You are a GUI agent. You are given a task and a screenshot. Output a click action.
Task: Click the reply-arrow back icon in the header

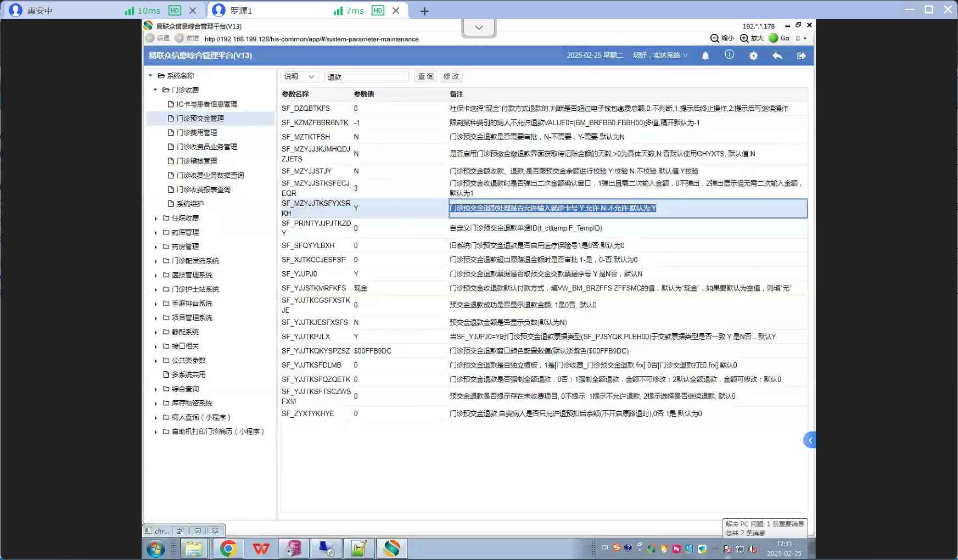click(777, 55)
